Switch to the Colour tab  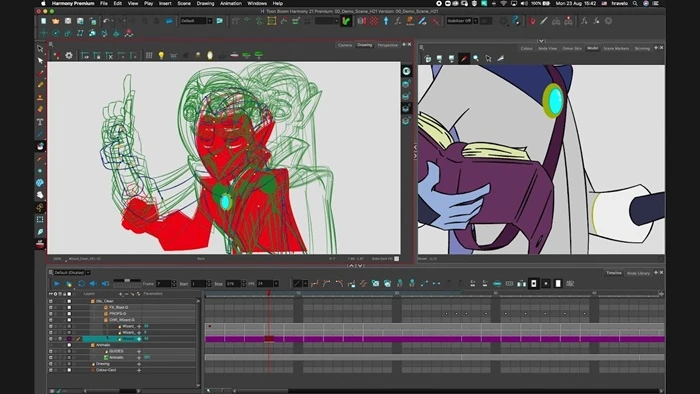526,48
